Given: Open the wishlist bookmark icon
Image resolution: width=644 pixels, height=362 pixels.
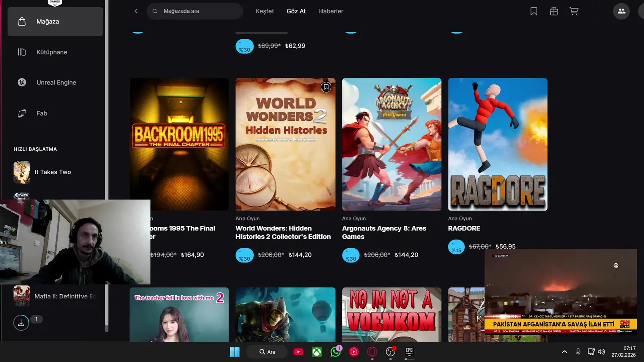Looking at the screenshot, I should click(x=534, y=11).
